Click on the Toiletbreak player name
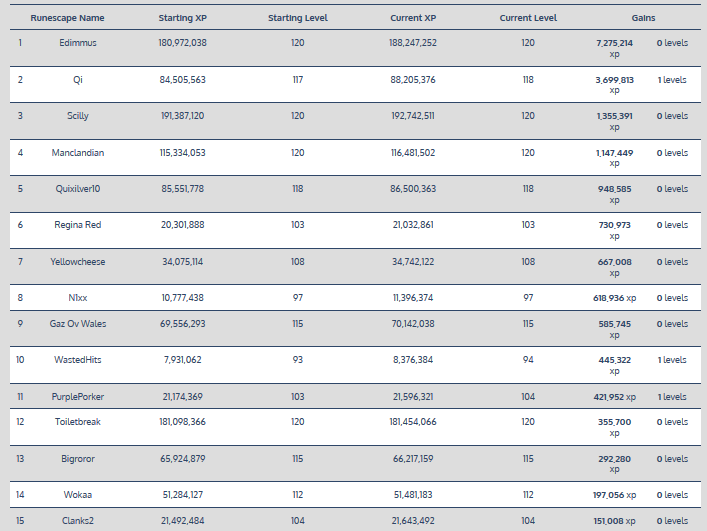707x531 pixels. 77,422
